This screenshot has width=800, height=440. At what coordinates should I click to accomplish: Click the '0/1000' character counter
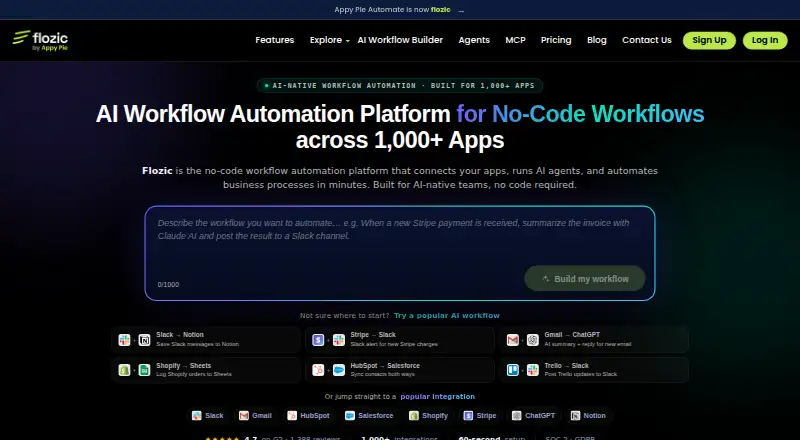point(168,284)
